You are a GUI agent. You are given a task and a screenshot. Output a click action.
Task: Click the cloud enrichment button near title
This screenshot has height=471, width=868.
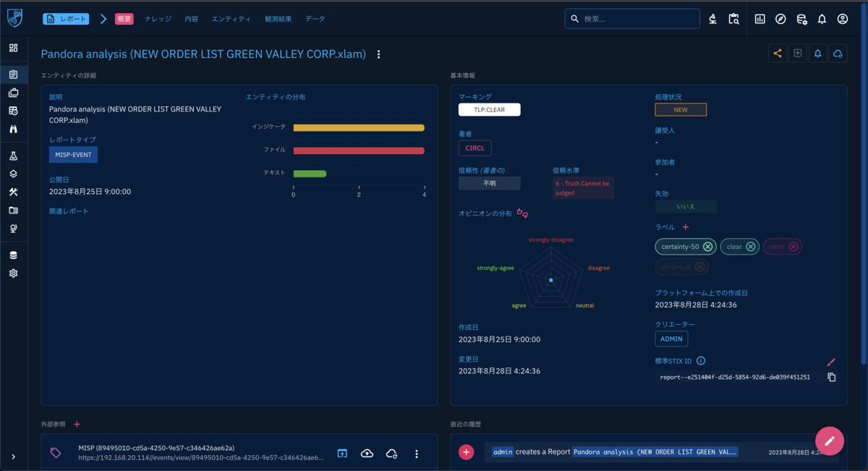[x=838, y=54]
